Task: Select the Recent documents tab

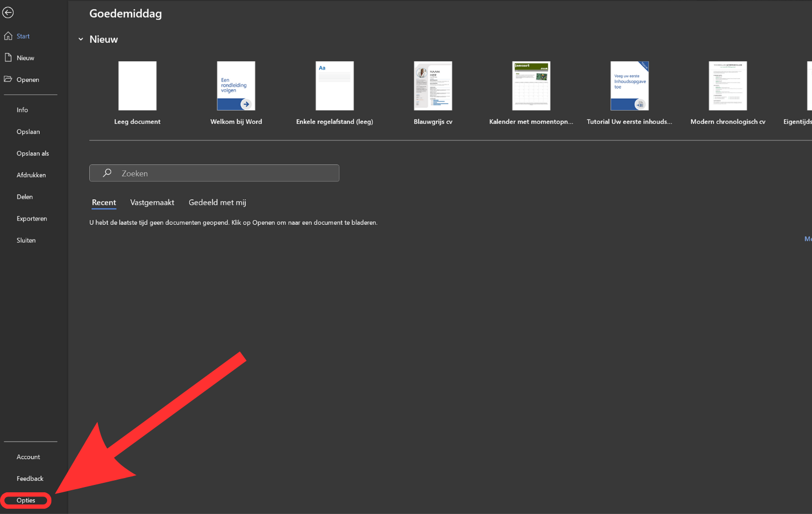Action: pos(104,203)
